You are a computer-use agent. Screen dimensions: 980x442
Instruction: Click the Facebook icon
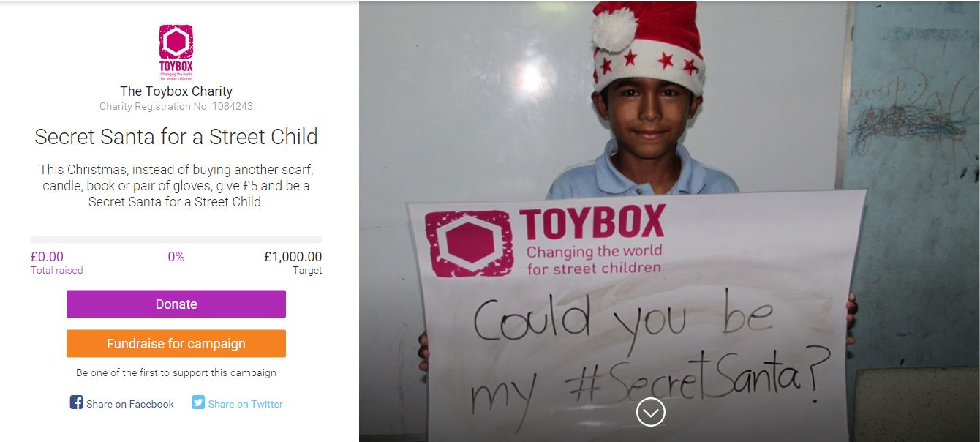pos(76,402)
